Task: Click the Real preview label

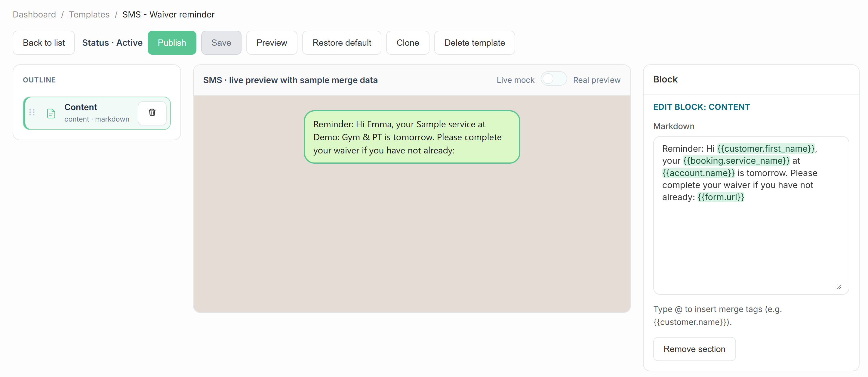Action: [x=596, y=80]
